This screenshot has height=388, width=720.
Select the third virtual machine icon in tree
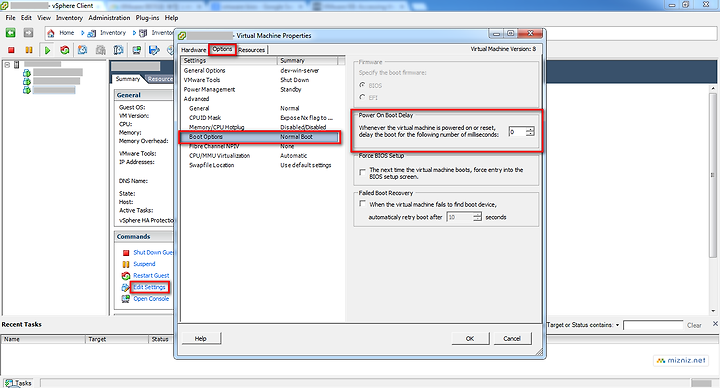(x=27, y=90)
